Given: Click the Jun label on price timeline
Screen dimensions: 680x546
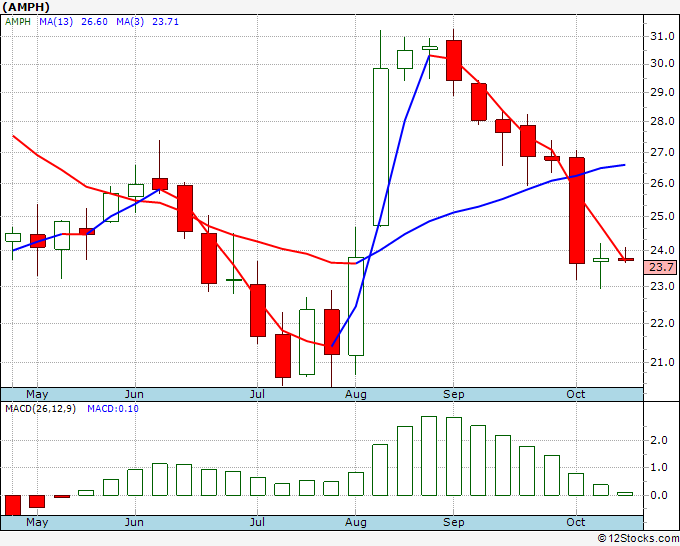Looking at the screenshot, I should (134, 394).
